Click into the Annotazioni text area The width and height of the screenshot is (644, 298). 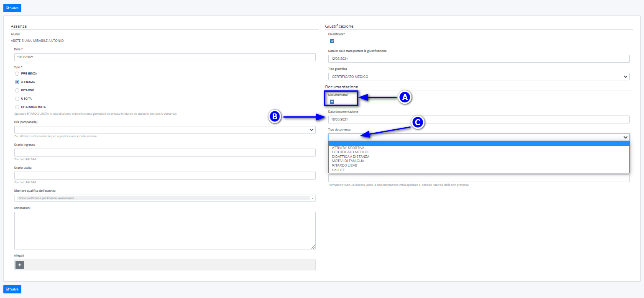pos(165,231)
